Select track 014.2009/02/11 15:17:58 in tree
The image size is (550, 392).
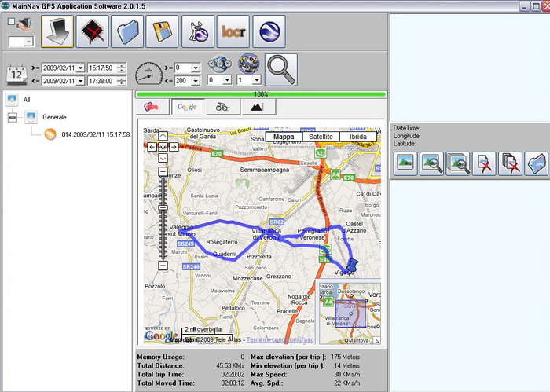(94, 134)
